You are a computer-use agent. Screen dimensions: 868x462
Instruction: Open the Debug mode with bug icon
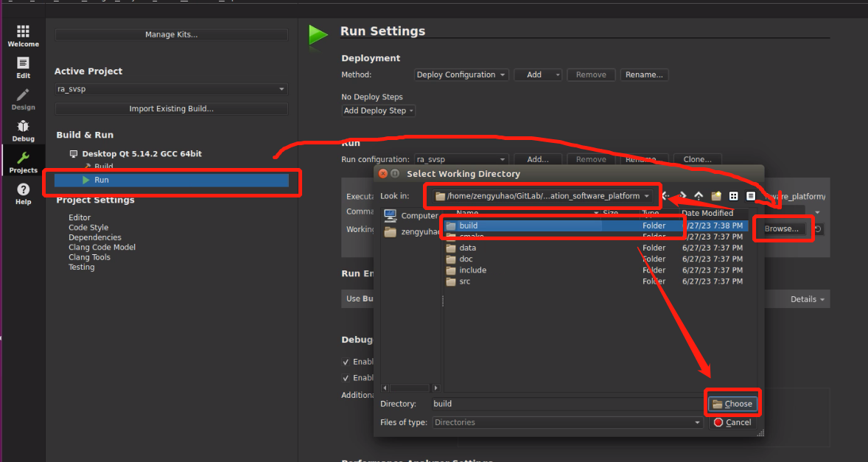pyautogui.click(x=23, y=130)
